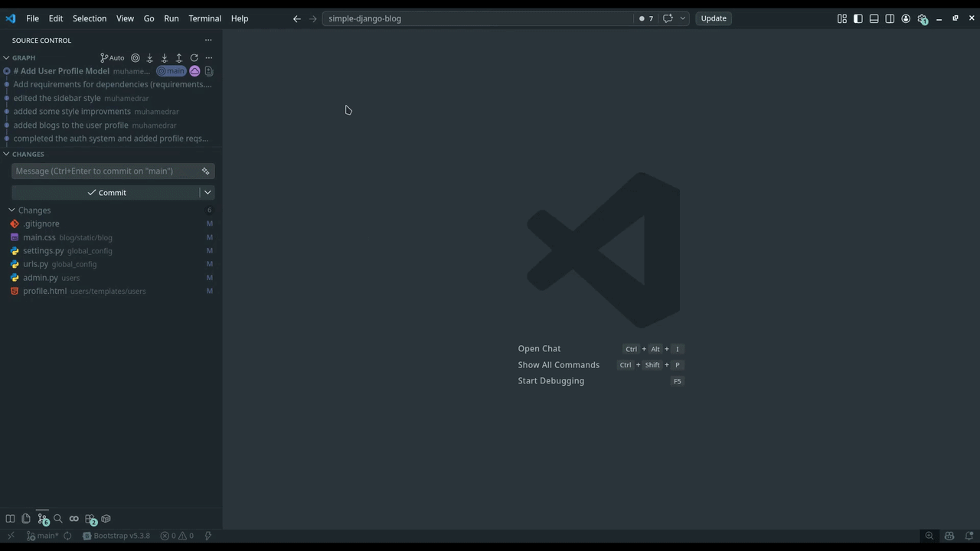Open the Commit options dropdown arrow

(207, 192)
